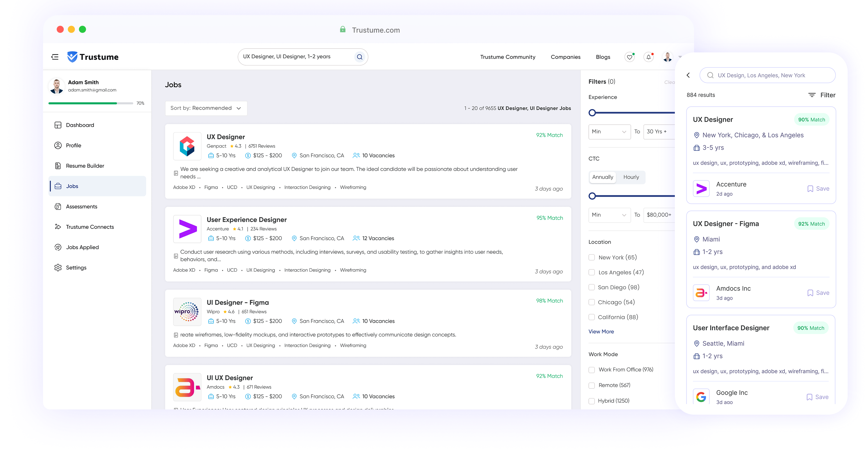Screen dimensions: 868x456
Task: Tick the San Diego location checkbox
Action: coord(592,287)
